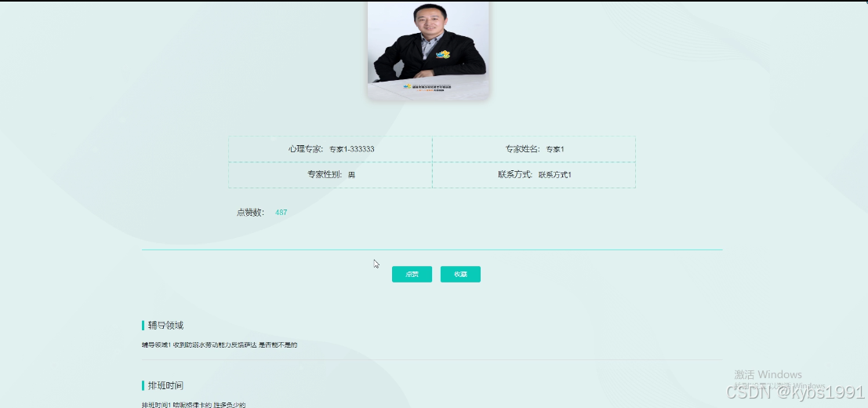Select the like count value 487
This screenshot has height=408, width=868.
pos(281,212)
